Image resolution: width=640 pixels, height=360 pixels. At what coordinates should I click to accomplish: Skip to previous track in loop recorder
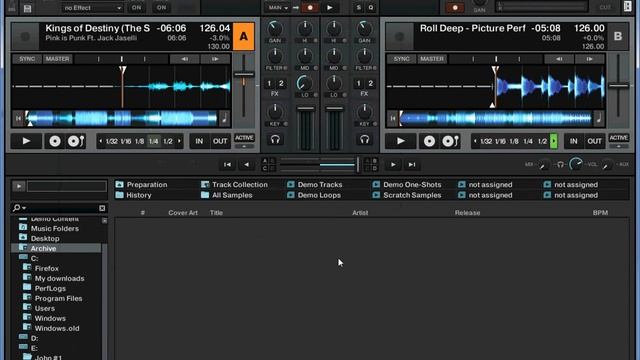click(x=227, y=164)
